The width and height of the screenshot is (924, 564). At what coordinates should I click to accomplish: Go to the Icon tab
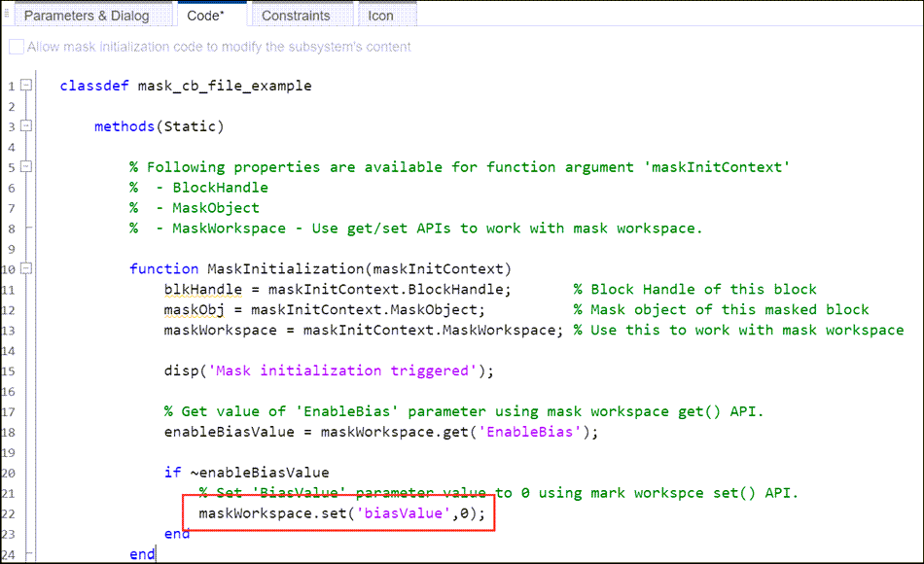point(380,15)
